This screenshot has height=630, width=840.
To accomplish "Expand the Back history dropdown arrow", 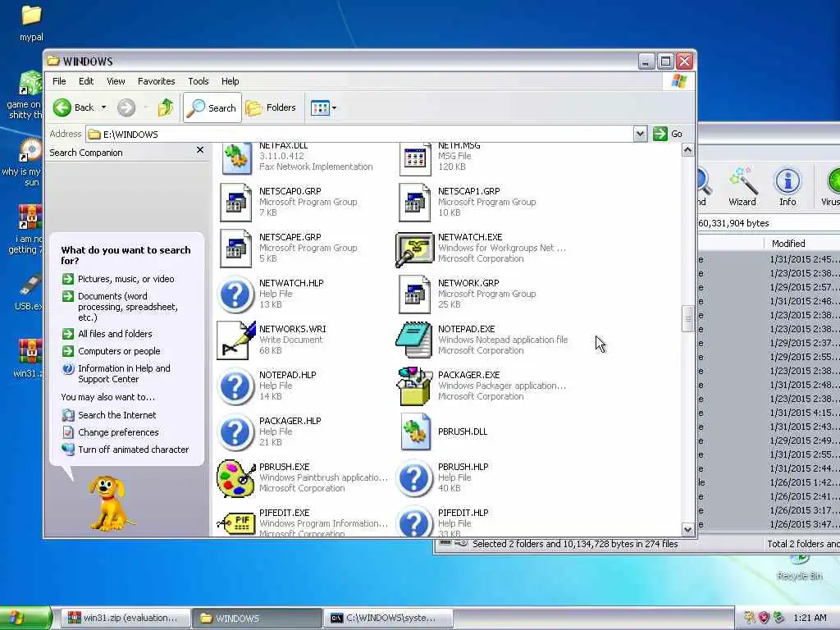I will click(104, 107).
